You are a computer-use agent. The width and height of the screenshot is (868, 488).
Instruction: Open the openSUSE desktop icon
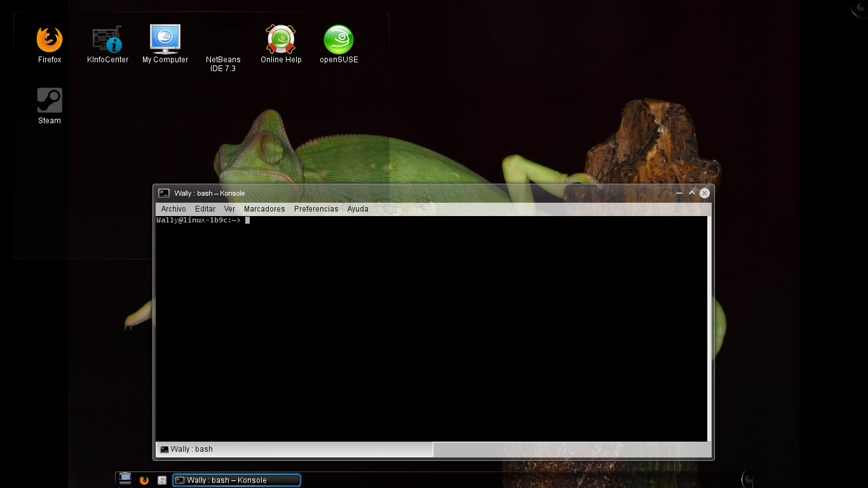point(338,39)
